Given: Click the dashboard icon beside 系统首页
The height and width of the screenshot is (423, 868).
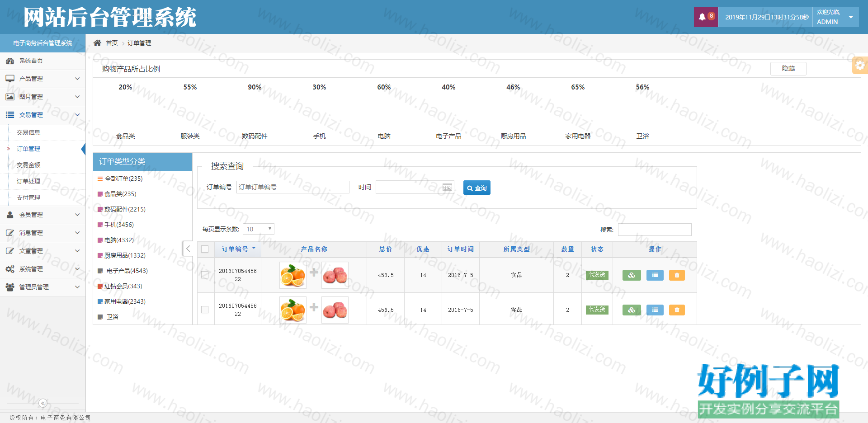Looking at the screenshot, I should pos(10,61).
